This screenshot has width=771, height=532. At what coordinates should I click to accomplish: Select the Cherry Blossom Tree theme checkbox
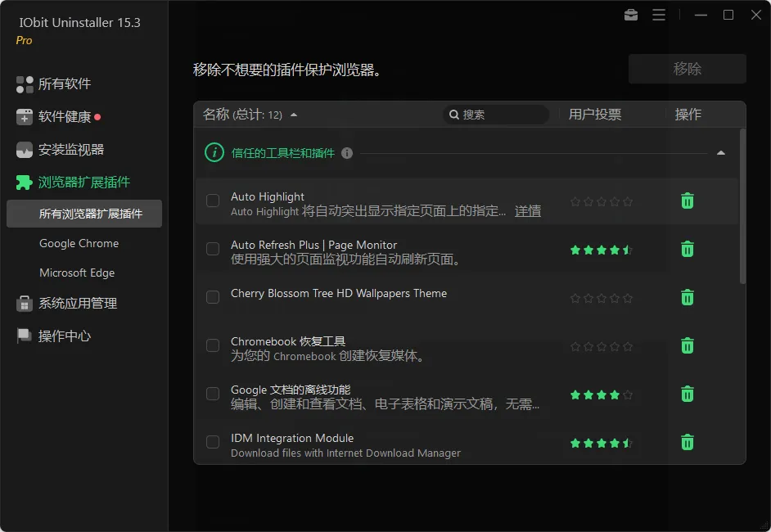tap(213, 297)
